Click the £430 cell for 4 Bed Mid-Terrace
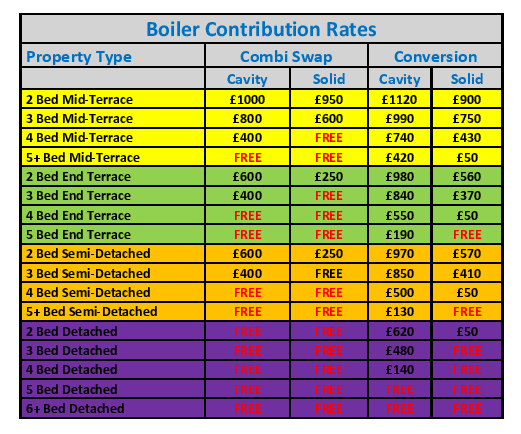The height and width of the screenshot is (434, 521). tap(467, 137)
